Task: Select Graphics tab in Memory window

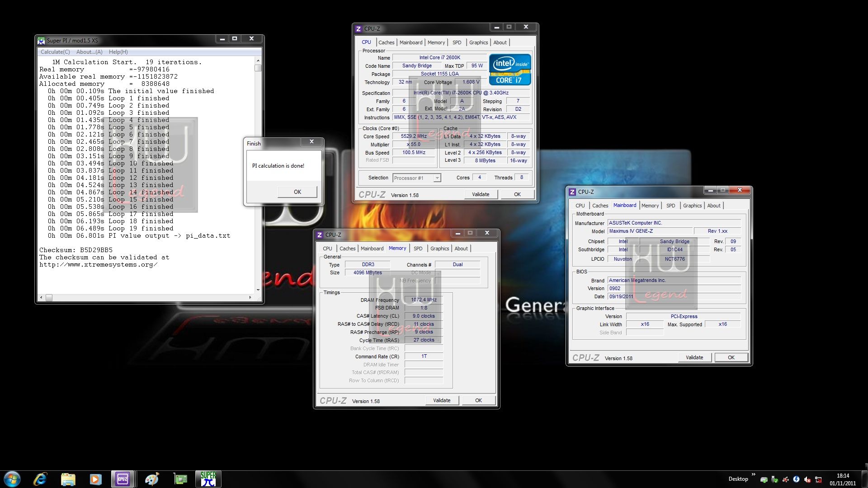Action: pyautogui.click(x=439, y=249)
